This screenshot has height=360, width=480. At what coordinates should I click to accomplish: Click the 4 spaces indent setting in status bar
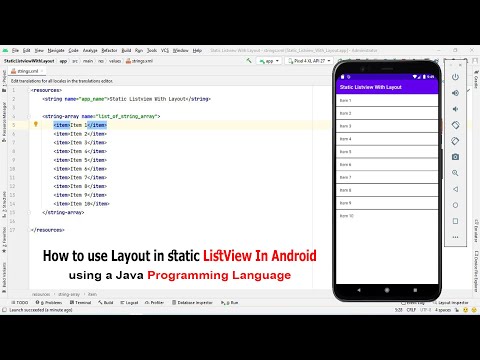443,310
